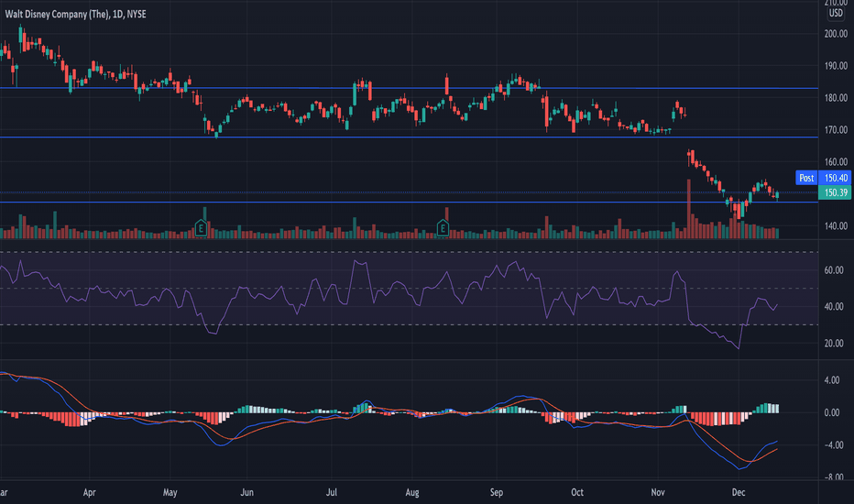Click the MACD -4.00 axis label
Screen dimensions: 854x504
click(x=832, y=445)
